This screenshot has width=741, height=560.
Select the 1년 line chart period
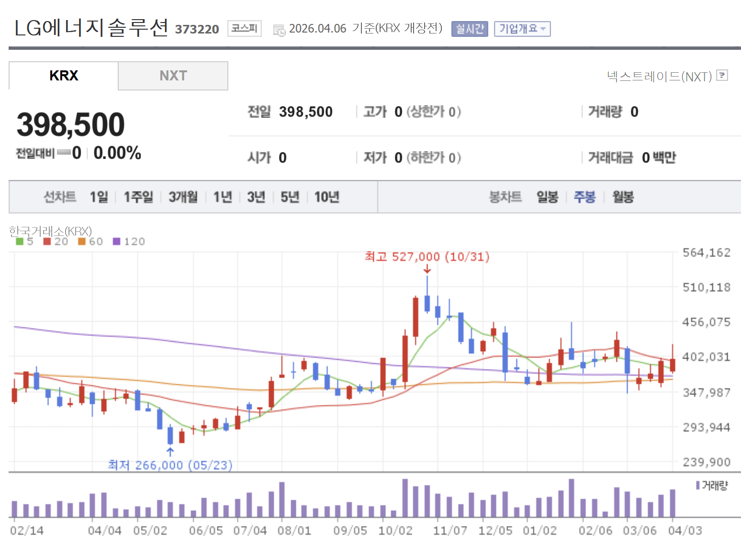[223, 197]
